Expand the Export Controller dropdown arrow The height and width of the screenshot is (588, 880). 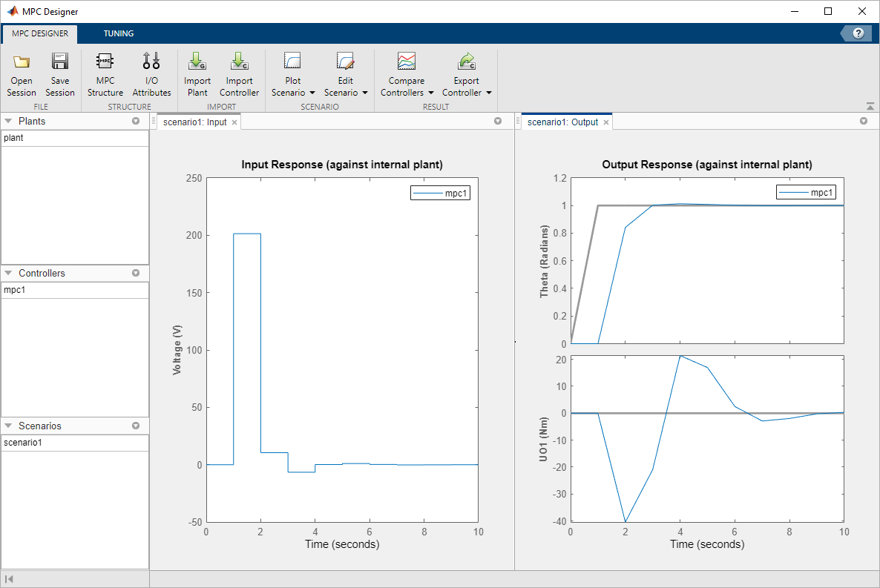coord(489,93)
